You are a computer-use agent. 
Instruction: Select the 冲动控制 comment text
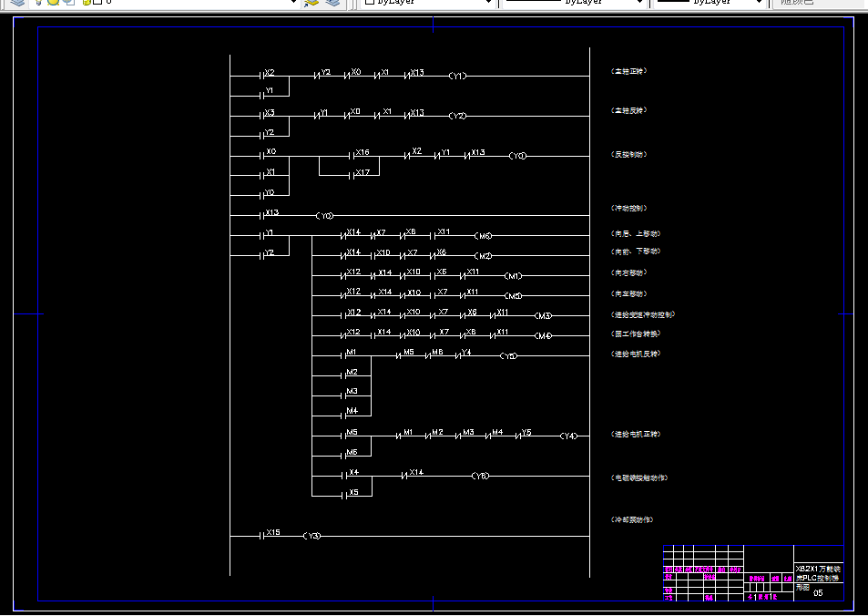pyautogui.click(x=628, y=209)
